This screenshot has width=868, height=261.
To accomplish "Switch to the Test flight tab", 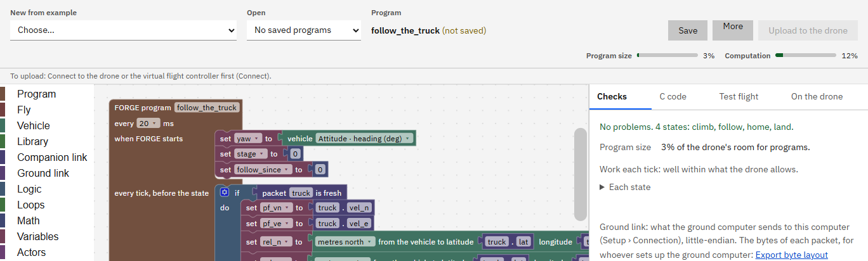I will (x=739, y=96).
